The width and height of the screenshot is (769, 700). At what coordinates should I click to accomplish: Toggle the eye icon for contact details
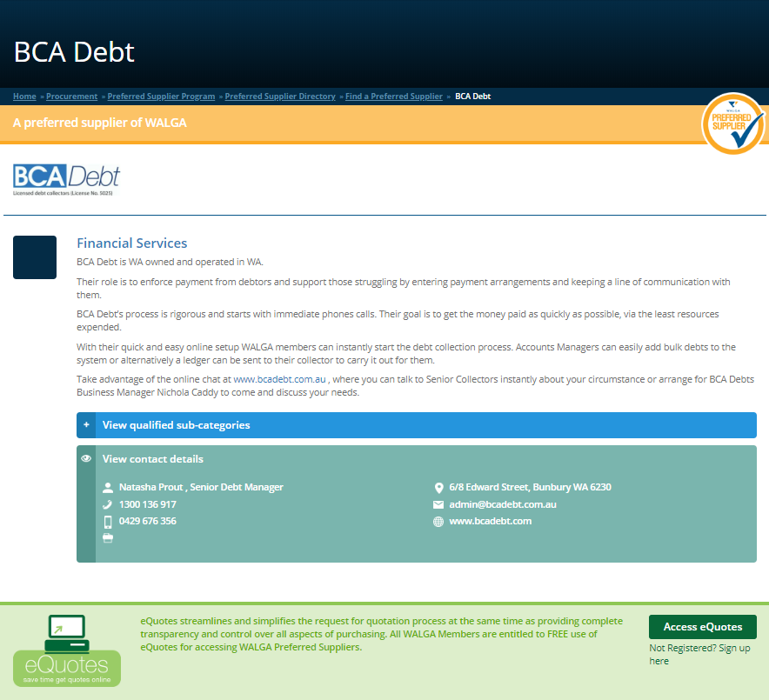coord(86,458)
